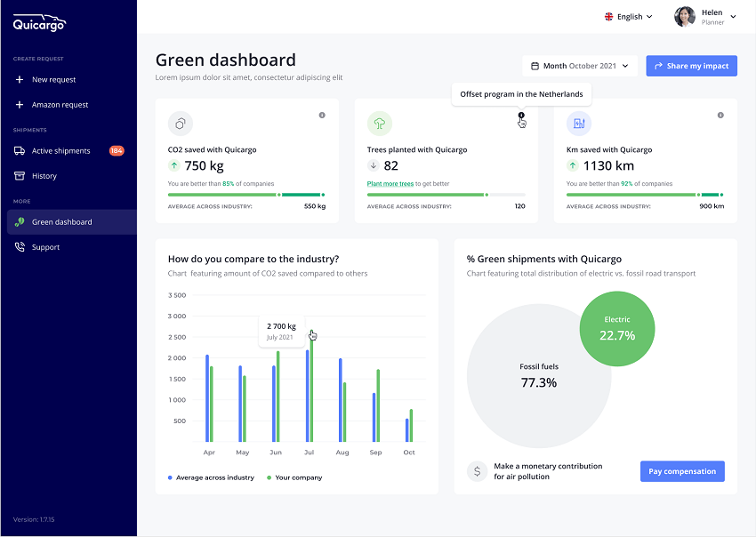
Task: Go to History in sidebar
Action: 44,176
